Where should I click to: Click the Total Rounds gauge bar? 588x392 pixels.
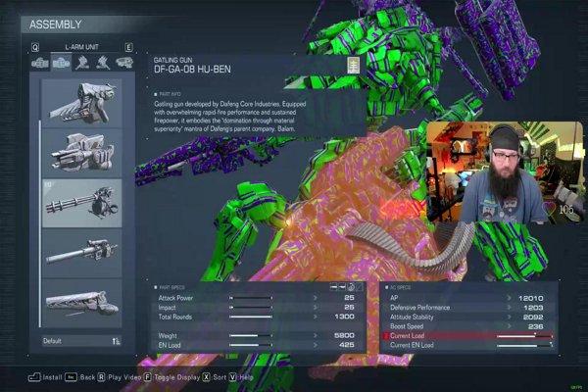click(x=251, y=317)
